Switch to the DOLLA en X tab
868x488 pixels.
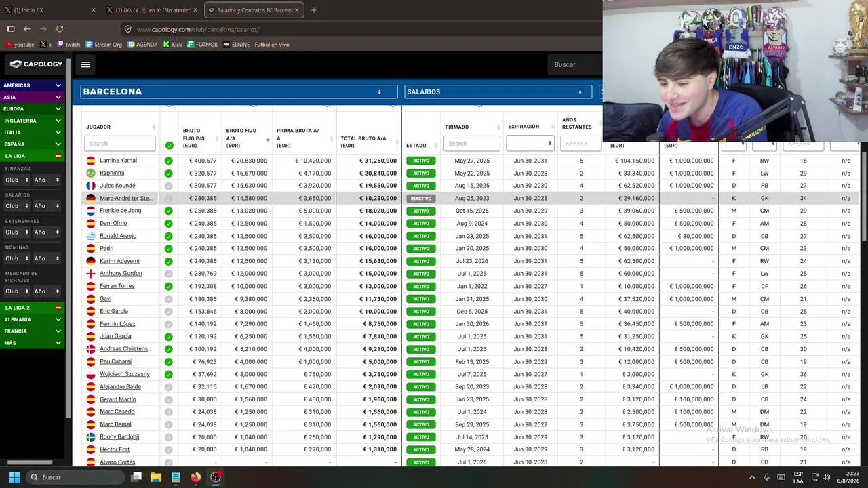coord(152,10)
